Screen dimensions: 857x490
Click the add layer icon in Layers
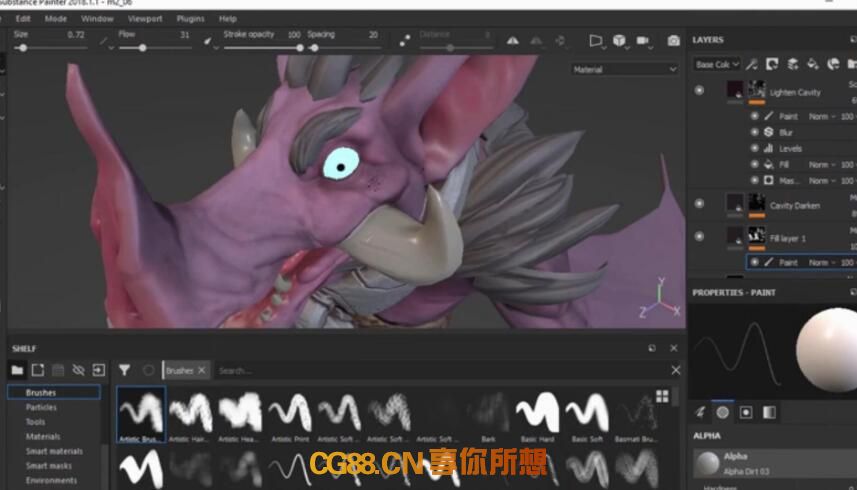coord(793,64)
